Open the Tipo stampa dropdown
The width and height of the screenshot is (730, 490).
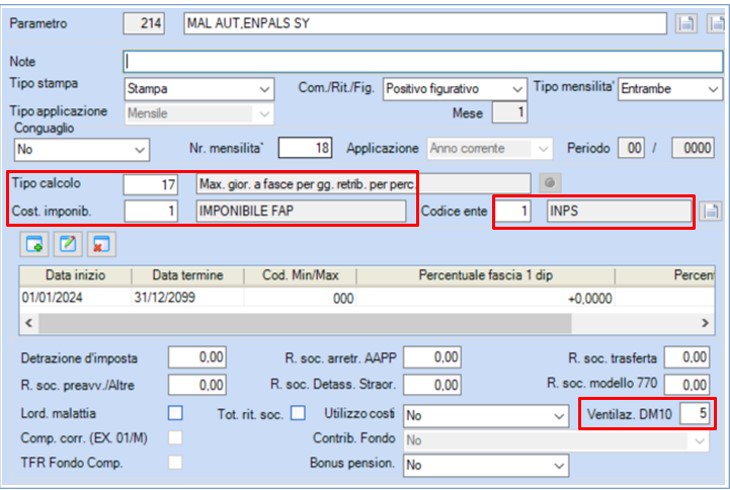pyautogui.click(x=199, y=89)
